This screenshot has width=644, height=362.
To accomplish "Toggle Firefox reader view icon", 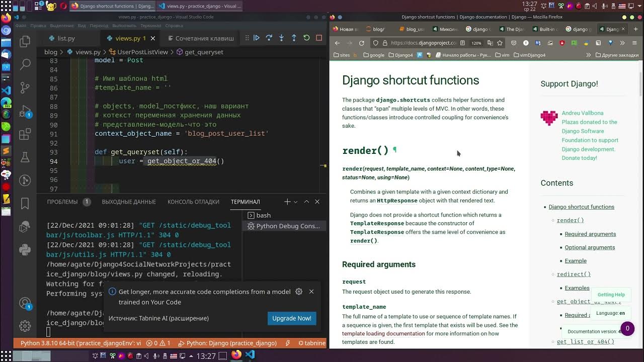I will (x=462, y=43).
